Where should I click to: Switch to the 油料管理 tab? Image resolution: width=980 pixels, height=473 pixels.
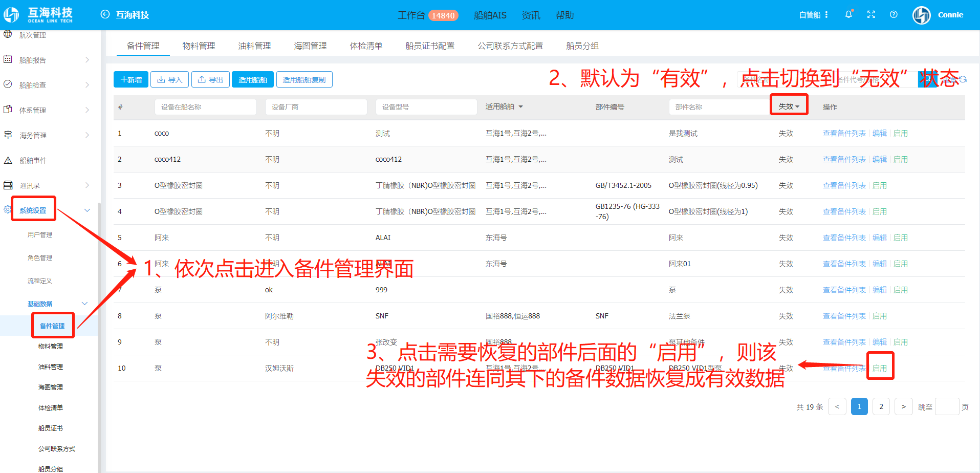tap(254, 46)
